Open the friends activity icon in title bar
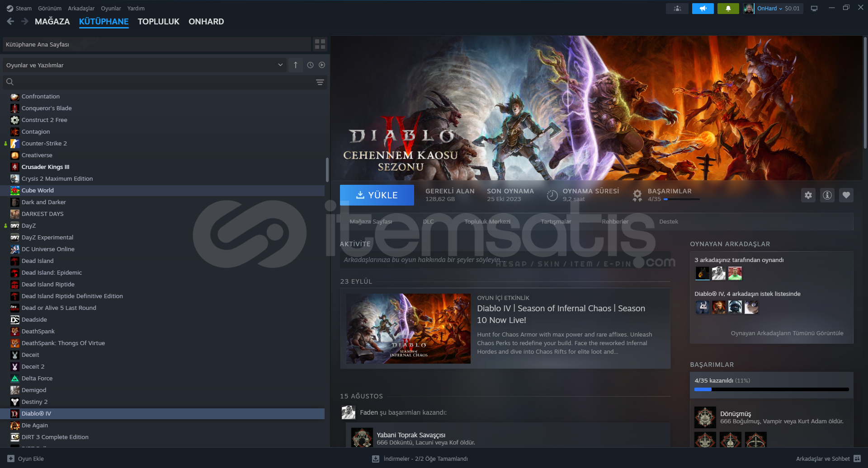The height and width of the screenshot is (468, 868). pos(677,9)
